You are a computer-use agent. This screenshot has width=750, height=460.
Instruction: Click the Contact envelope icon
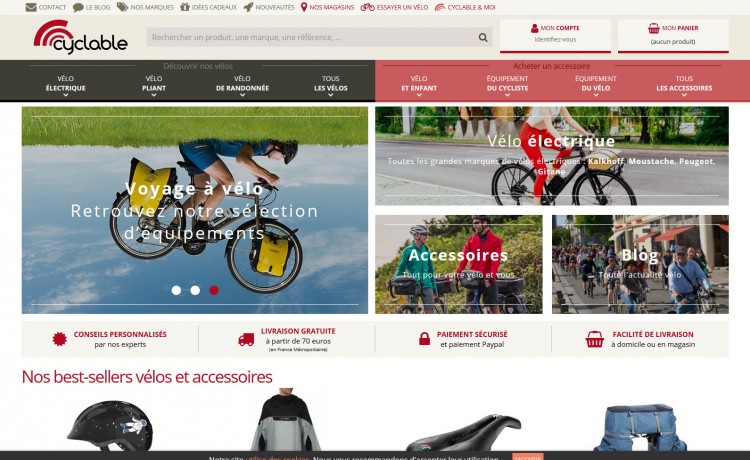click(x=31, y=7)
